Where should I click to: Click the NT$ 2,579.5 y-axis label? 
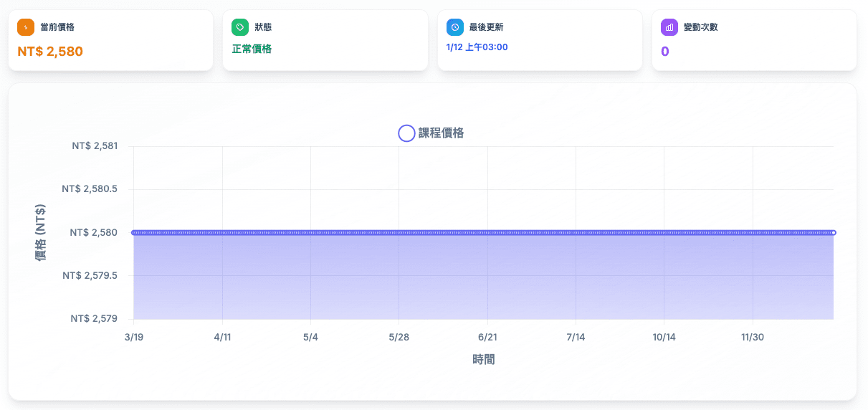[90, 275]
